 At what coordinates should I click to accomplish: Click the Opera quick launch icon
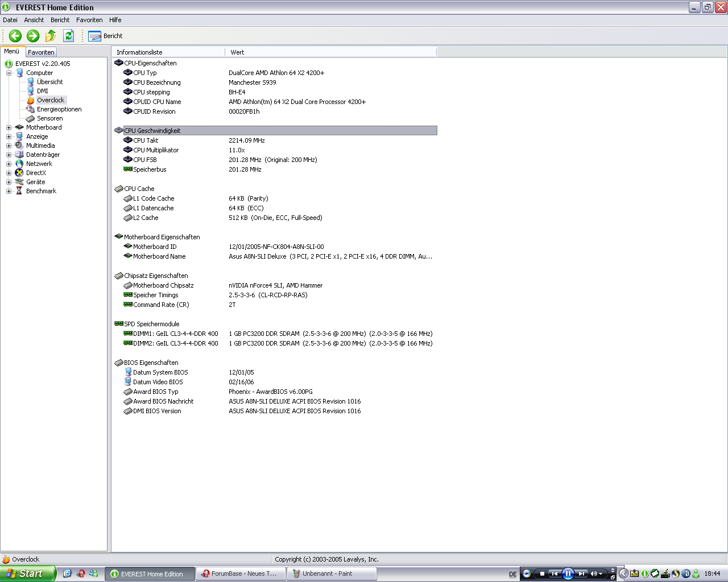[x=81, y=573]
